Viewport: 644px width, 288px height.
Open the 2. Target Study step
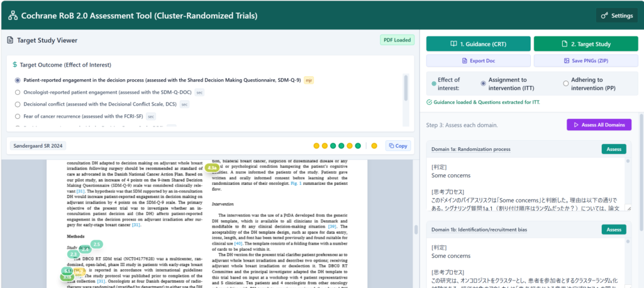586,44
